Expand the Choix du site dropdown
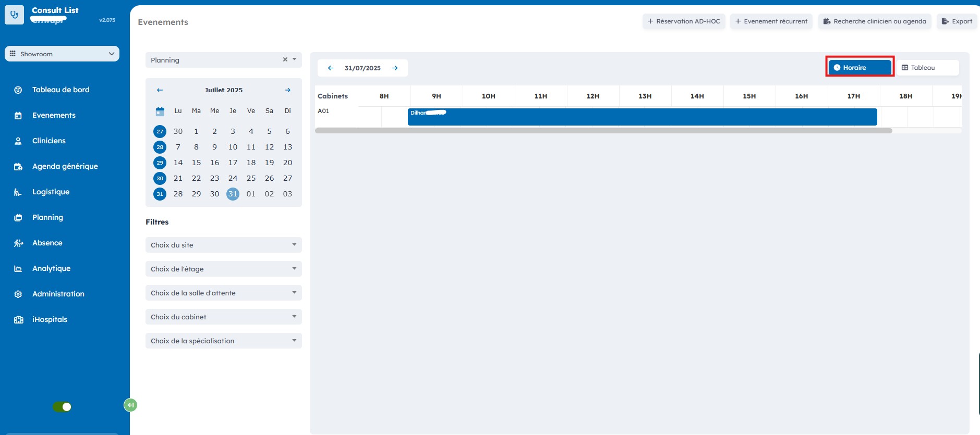This screenshot has height=435, width=980. (223, 245)
